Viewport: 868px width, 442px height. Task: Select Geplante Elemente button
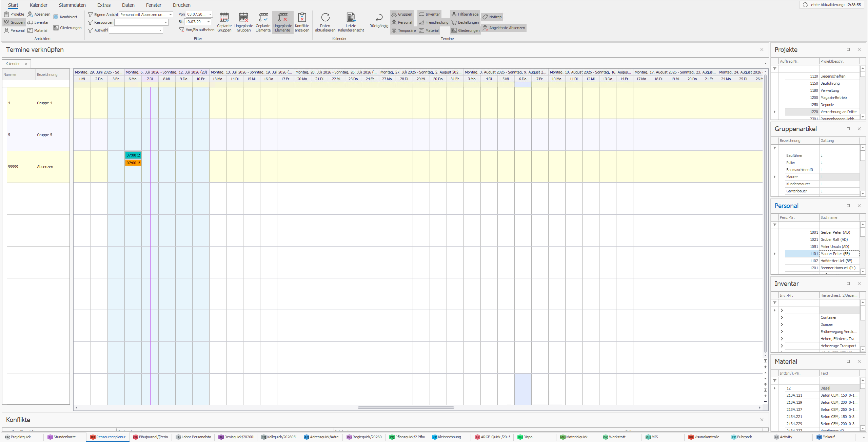point(263,22)
